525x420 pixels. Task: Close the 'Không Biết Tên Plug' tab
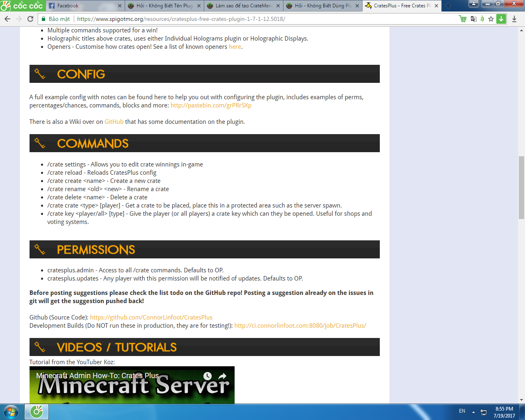[199, 6]
